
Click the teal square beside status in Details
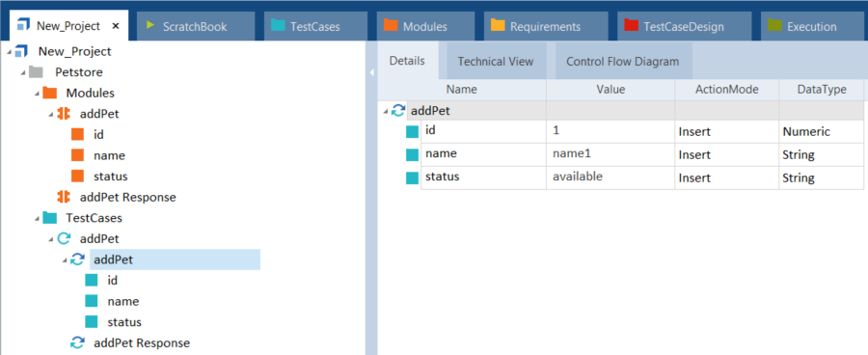413,177
